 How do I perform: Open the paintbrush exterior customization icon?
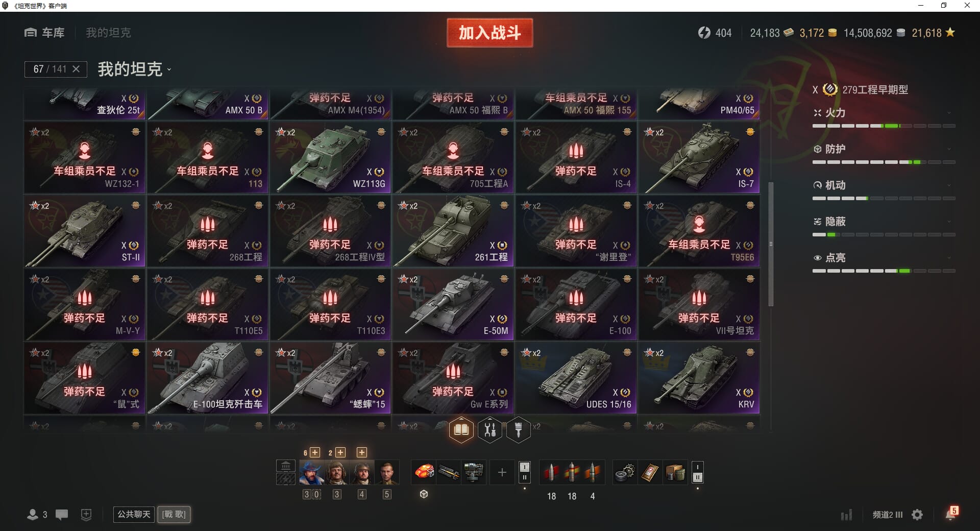tap(519, 430)
